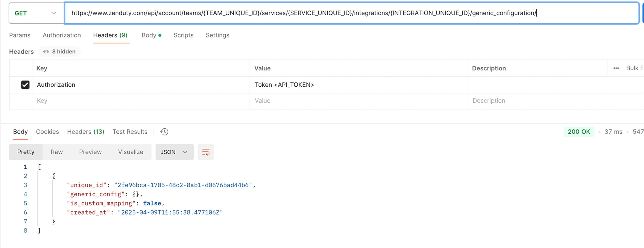644x248 pixels.
Task: Select the Raw response view
Action: pos(56,152)
